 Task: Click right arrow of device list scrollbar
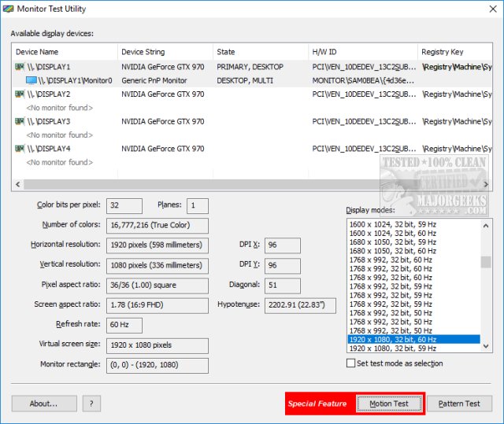coord(486,184)
